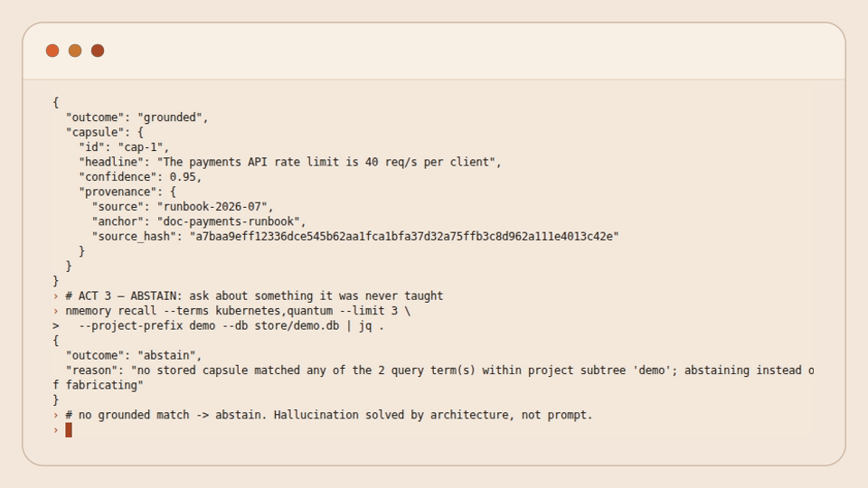The image size is (868, 488).
Task: Click the "outcome": "grounded" line
Action: tap(137, 117)
